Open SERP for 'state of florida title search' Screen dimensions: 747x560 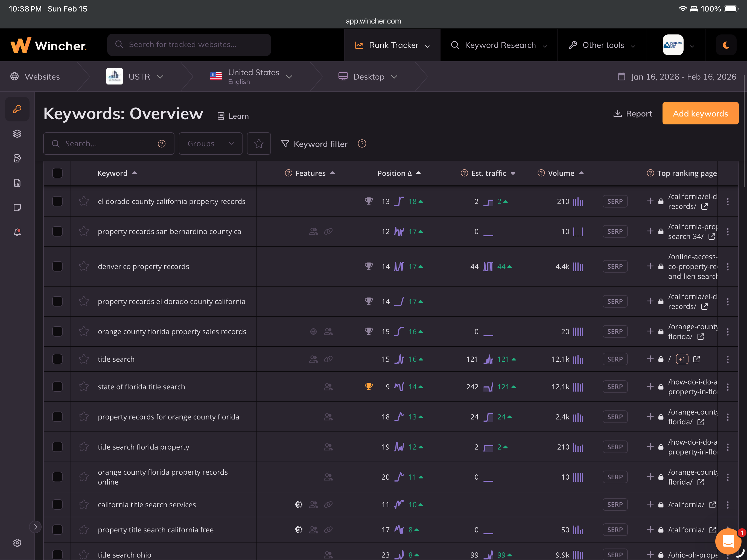pyautogui.click(x=615, y=387)
